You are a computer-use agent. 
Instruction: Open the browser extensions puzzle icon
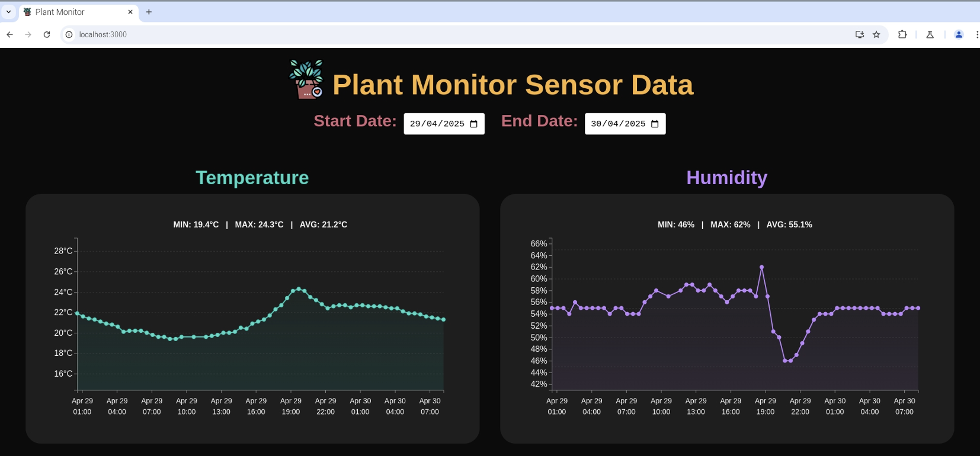coord(902,35)
